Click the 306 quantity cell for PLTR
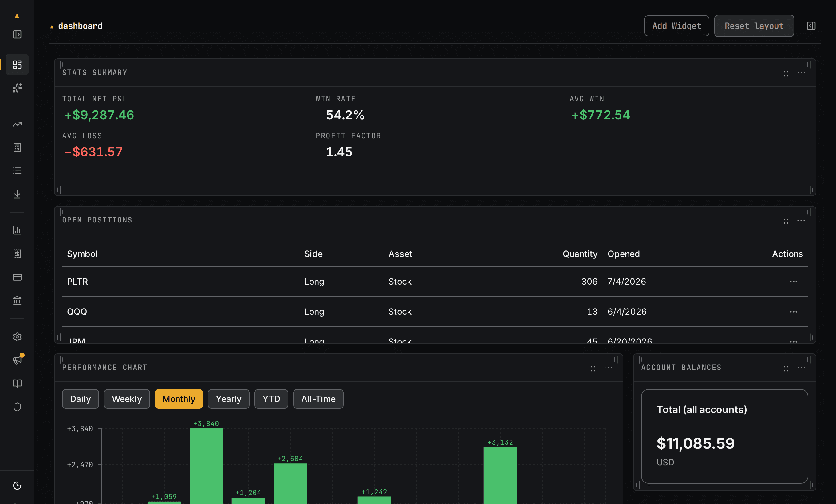 (589, 282)
